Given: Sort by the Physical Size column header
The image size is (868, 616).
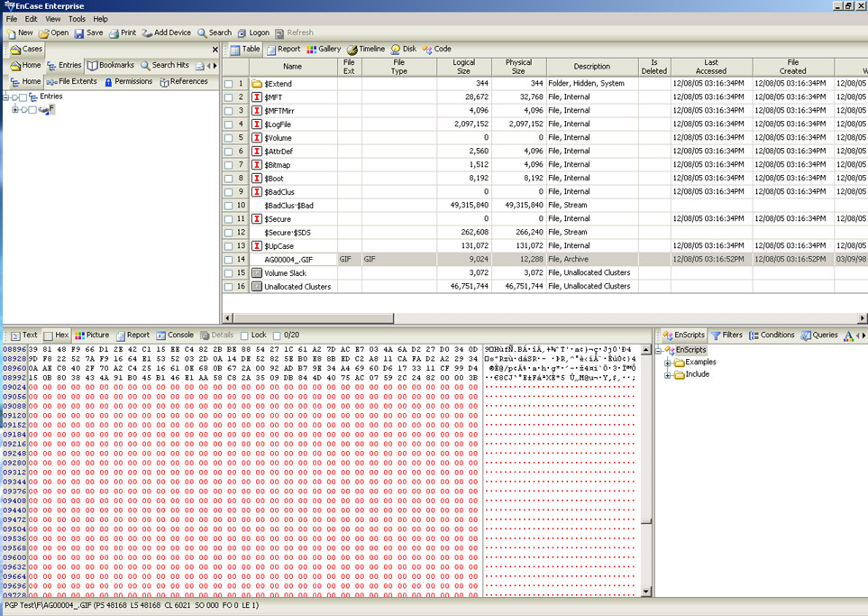Looking at the screenshot, I should point(518,67).
